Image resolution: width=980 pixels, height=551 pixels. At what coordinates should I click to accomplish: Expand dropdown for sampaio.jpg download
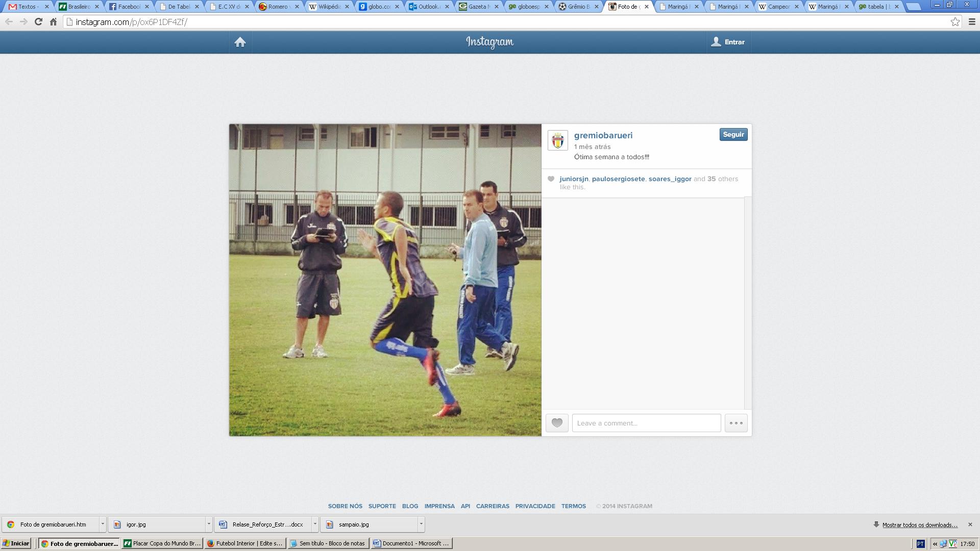pos(421,524)
